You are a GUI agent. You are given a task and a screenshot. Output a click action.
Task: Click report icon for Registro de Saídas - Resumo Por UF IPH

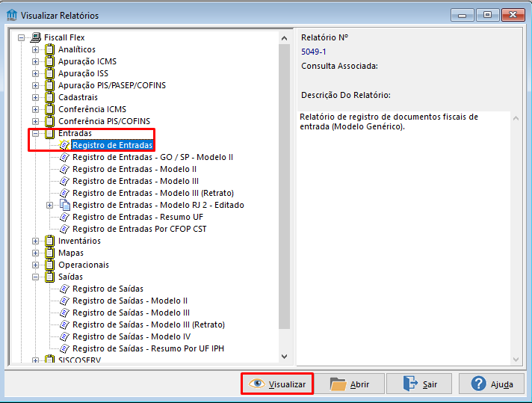point(64,348)
